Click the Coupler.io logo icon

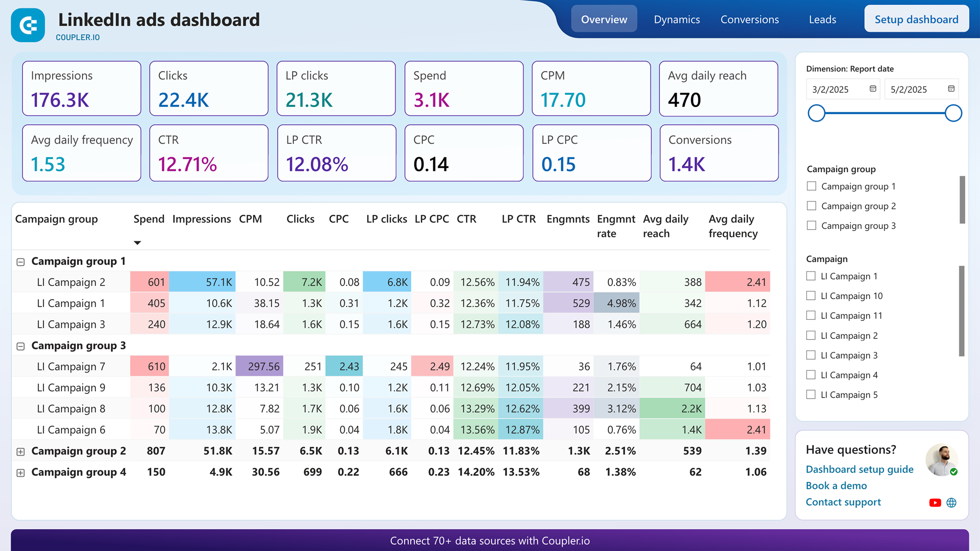tap(27, 24)
